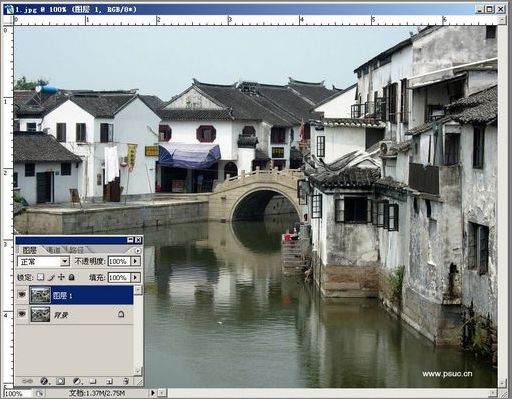The image size is (512, 399).
Task: Lock layer position with move icon
Action: coord(61,277)
